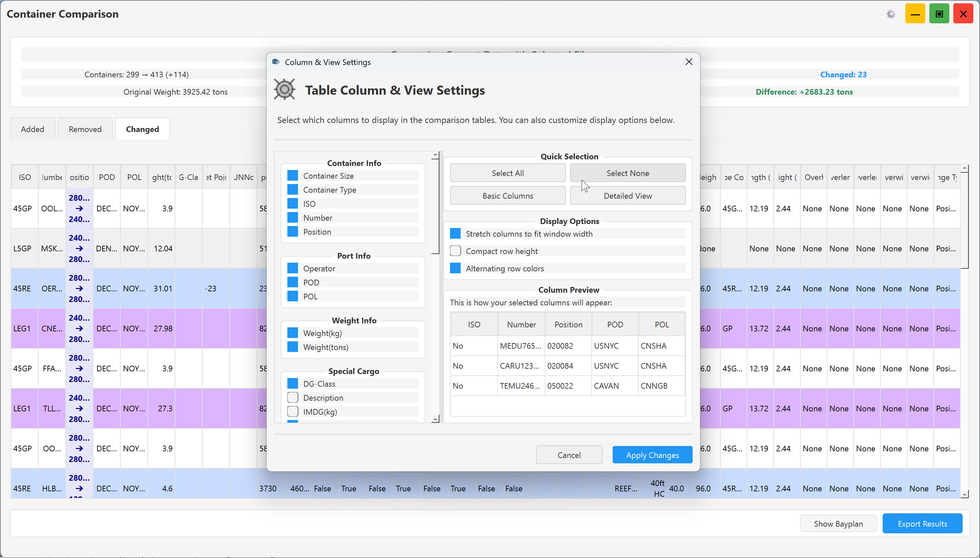Viewport: 980px width, 558px height.
Task: Click the dialog title bar app icon
Action: (276, 62)
